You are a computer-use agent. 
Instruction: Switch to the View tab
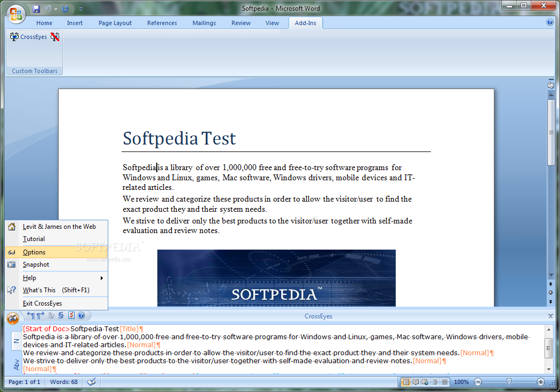[x=272, y=23]
